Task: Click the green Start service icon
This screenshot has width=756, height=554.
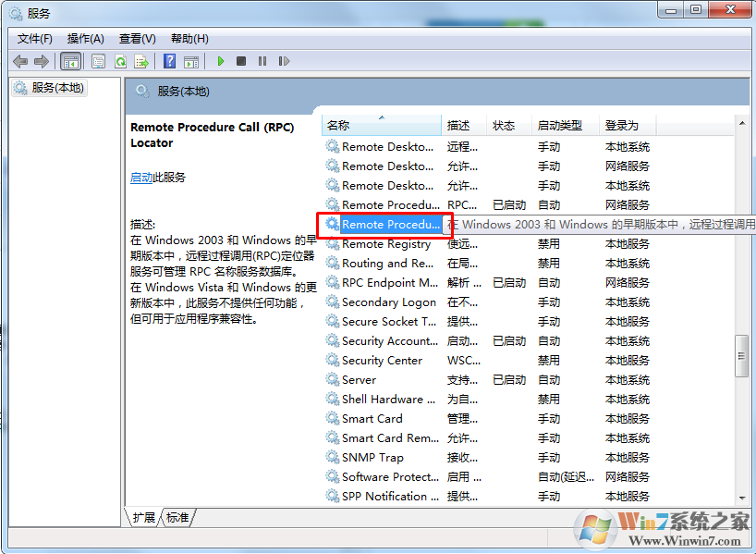Action: [221, 61]
